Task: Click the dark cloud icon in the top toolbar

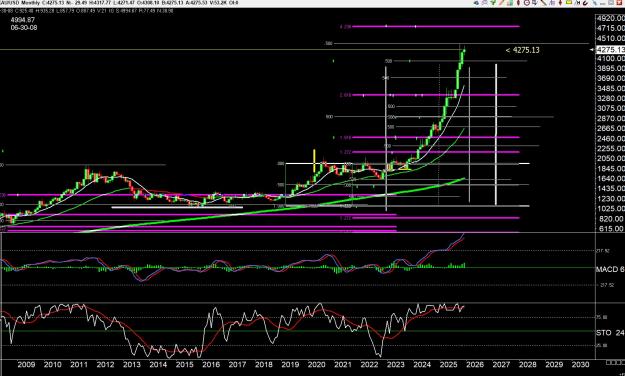Action: click(x=476, y=2)
